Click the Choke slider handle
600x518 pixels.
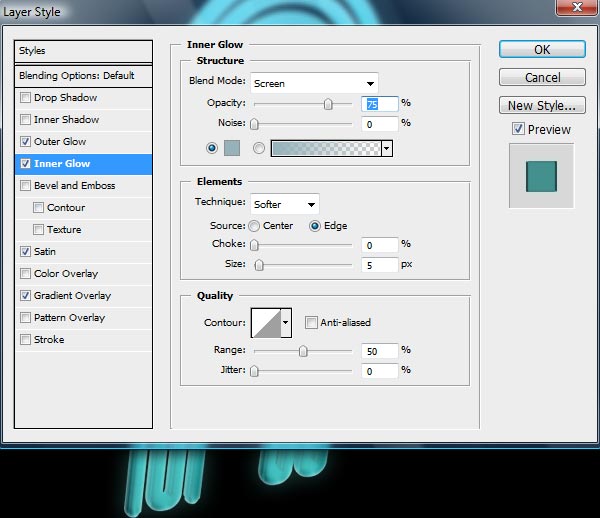(254, 245)
